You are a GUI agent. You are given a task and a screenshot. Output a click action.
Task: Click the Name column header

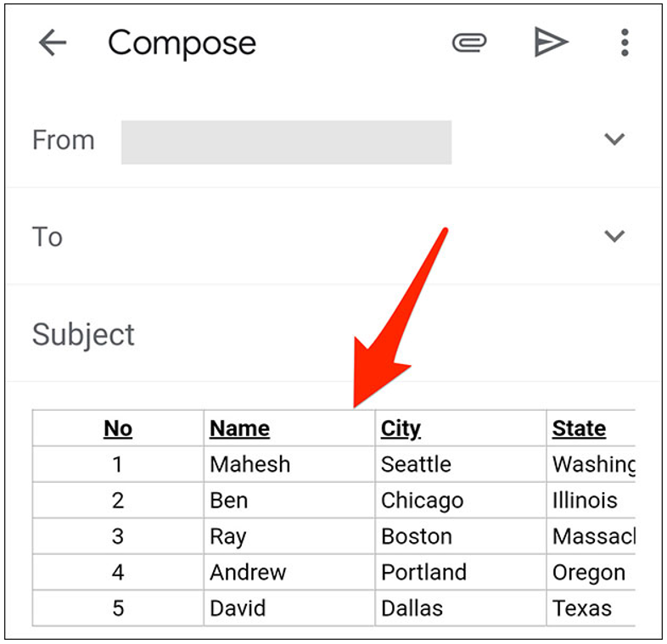tap(239, 428)
